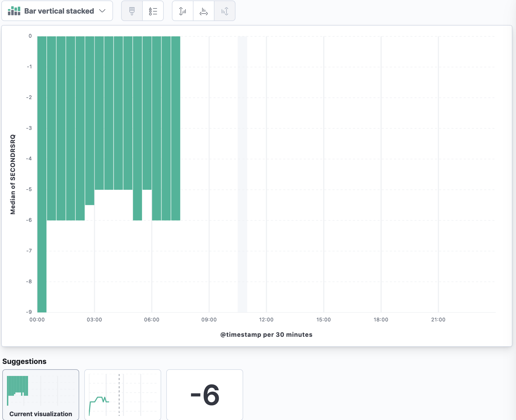
Task: Open the legend settings icon
Action: pyautogui.click(x=153, y=11)
